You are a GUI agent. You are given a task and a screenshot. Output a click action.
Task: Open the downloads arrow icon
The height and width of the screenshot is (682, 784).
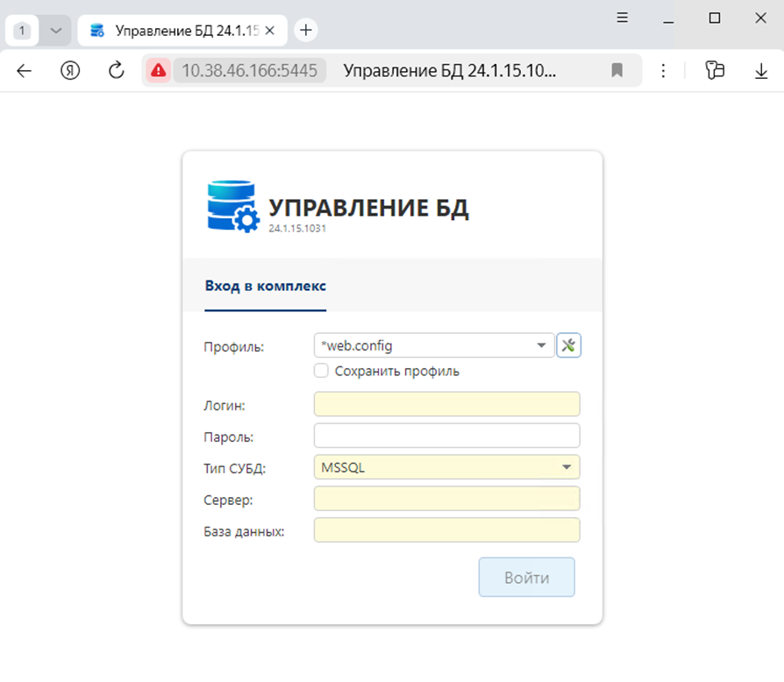[x=761, y=71]
